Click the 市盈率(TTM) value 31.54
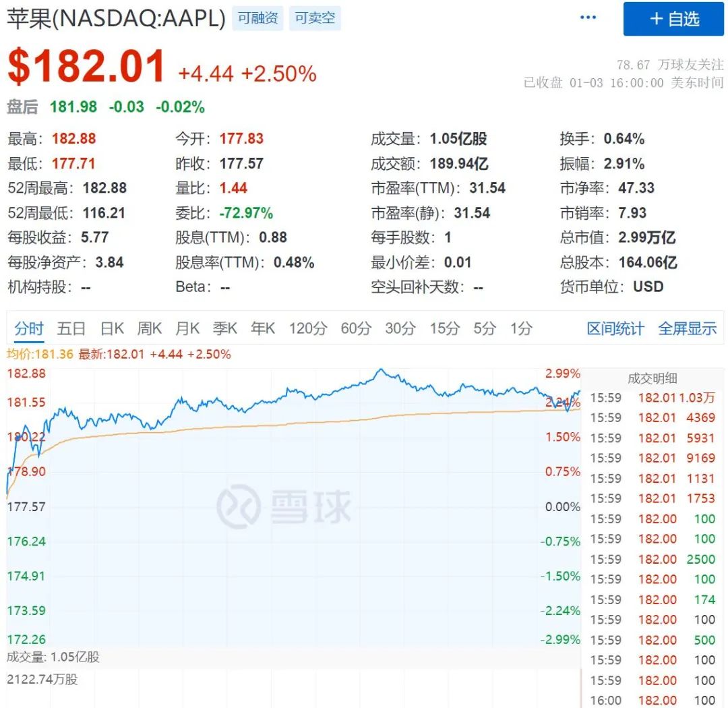The width and height of the screenshot is (728, 708). click(x=487, y=187)
